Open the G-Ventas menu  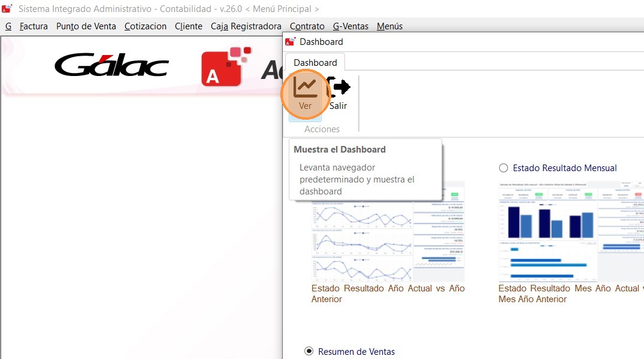point(350,26)
